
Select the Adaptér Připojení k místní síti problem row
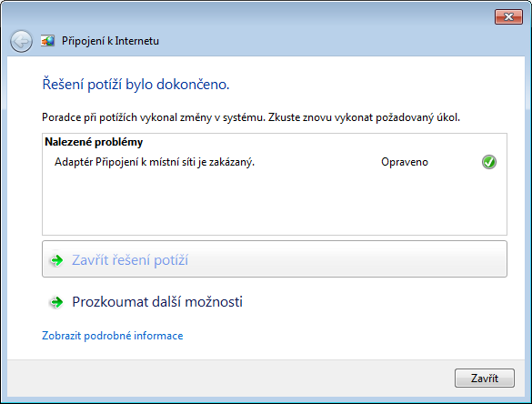click(x=275, y=162)
